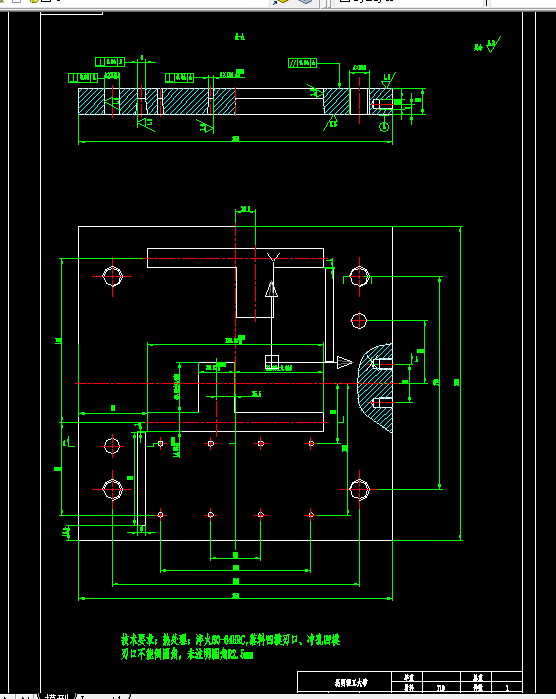Click the quantity value 1 in title block
The image size is (556, 699).
tap(507, 687)
